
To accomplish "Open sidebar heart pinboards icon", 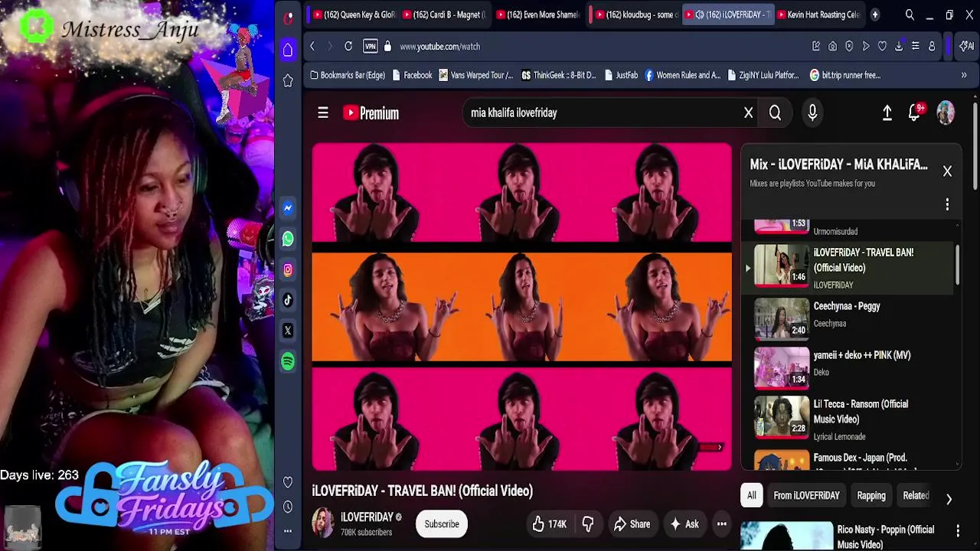I will point(288,482).
